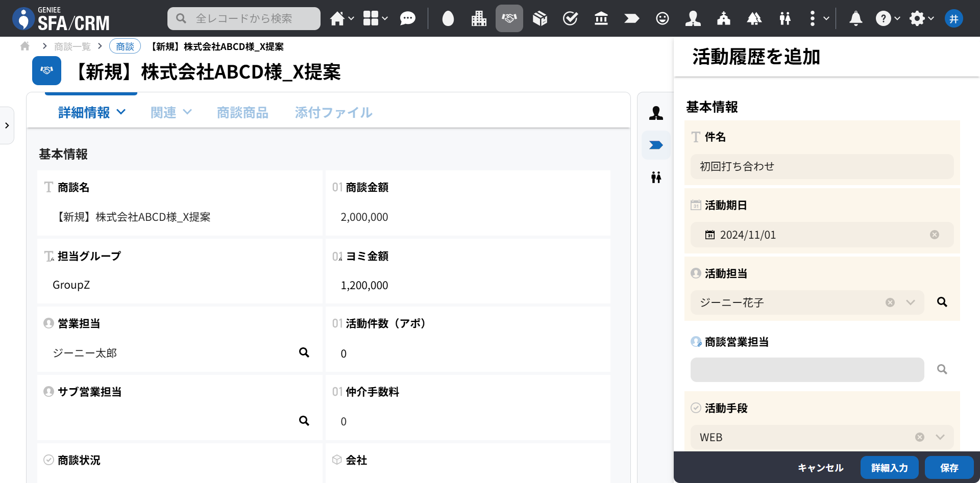The image size is (980, 483).
Task: Open the dashboard grid icon
Action: click(x=371, y=18)
